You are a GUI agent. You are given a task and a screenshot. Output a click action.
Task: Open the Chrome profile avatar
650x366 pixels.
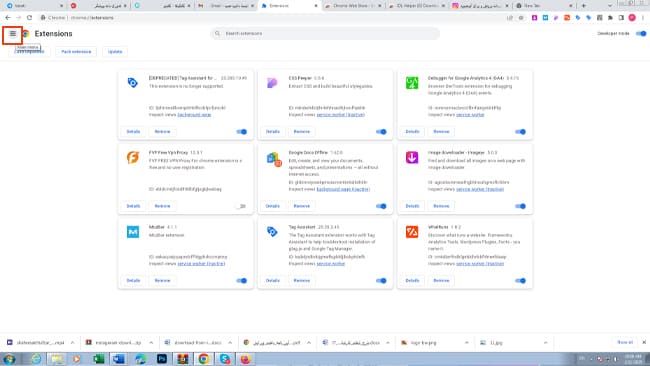click(x=632, y=18)
